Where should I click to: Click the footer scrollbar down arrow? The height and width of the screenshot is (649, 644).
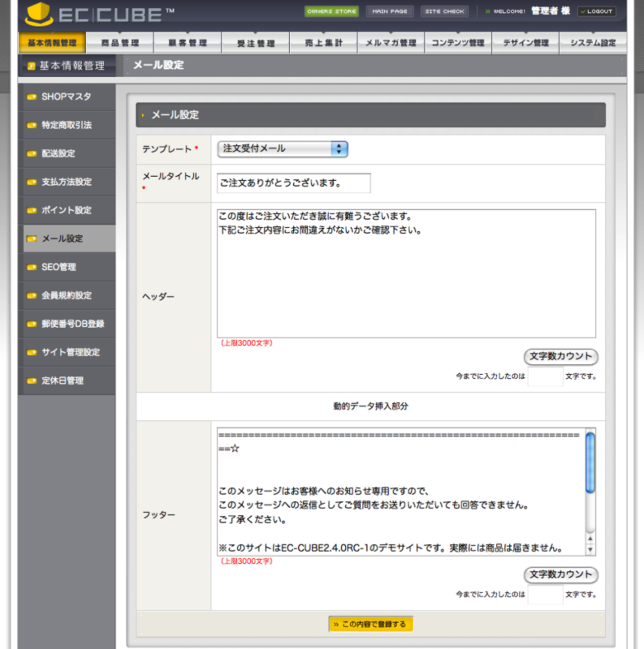(590, 549)
